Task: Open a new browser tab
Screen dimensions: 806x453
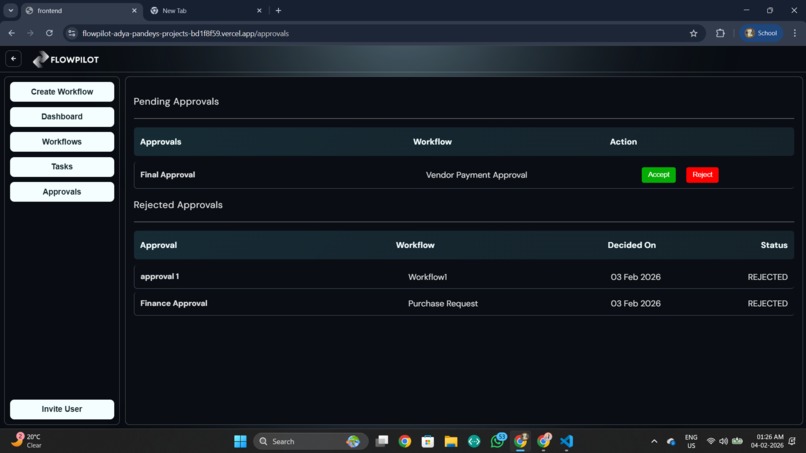Action: [278, 11]
